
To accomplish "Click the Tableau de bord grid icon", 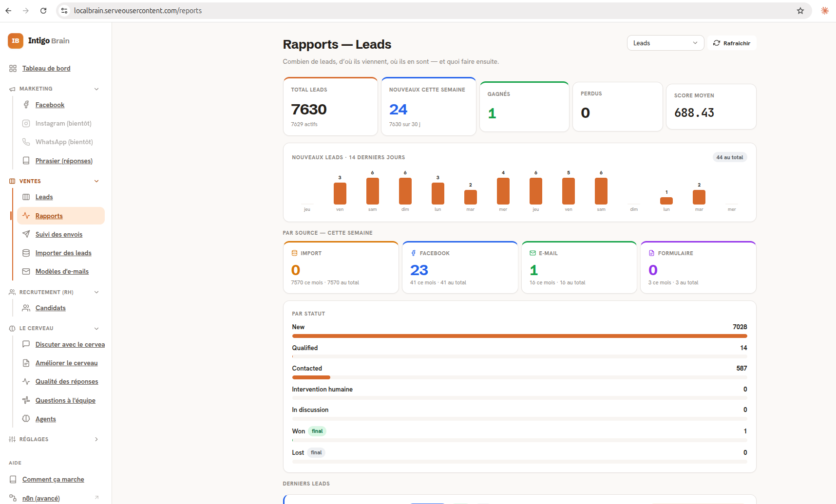I will point(13,69).
